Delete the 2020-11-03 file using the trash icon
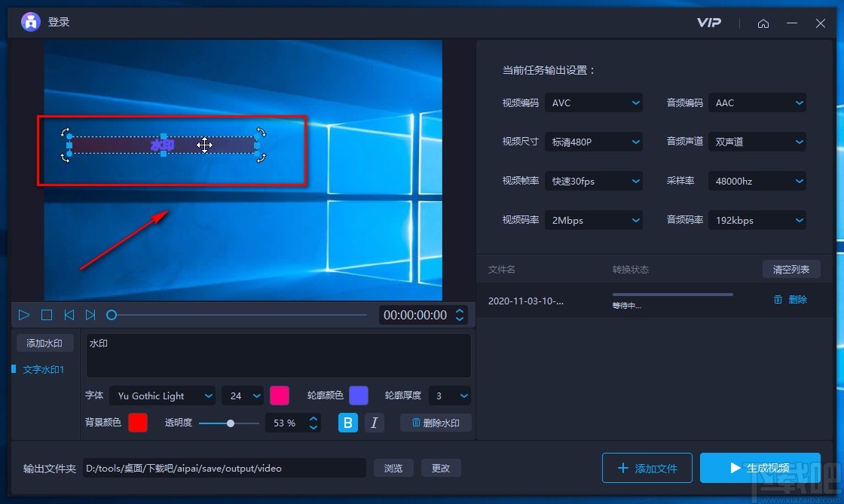 778,300
